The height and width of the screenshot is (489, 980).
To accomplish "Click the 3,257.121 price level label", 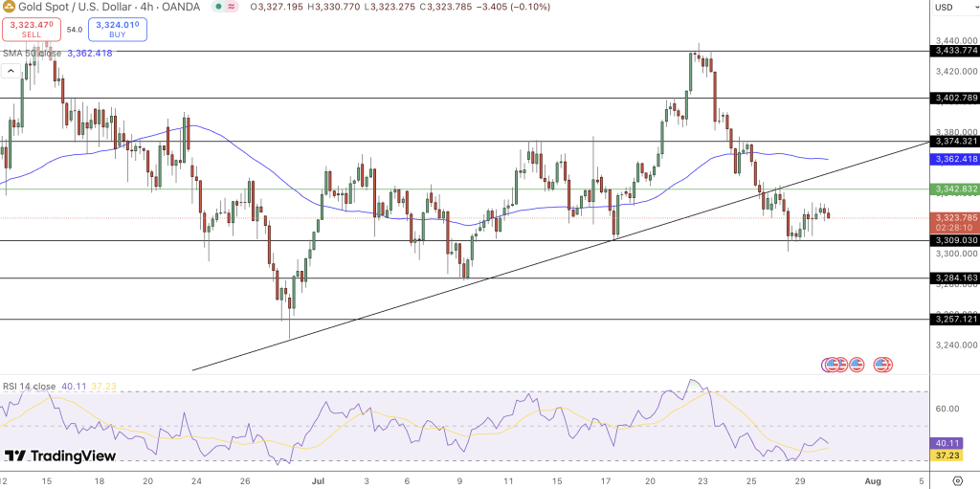I will [x=956, y=319].
